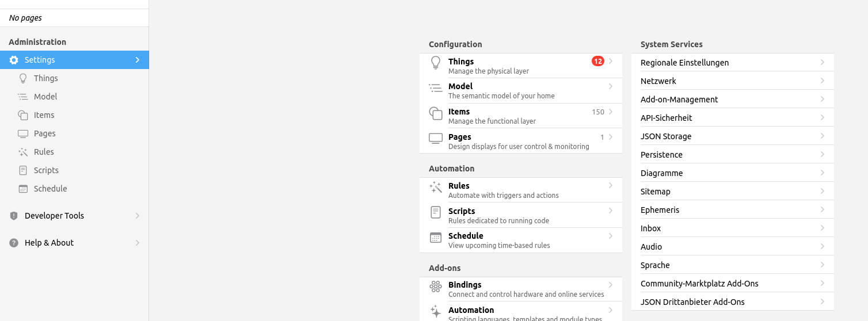Open Scripts from the sidebar menu
The height and width of the screenshot is (321, 868).
46,170
